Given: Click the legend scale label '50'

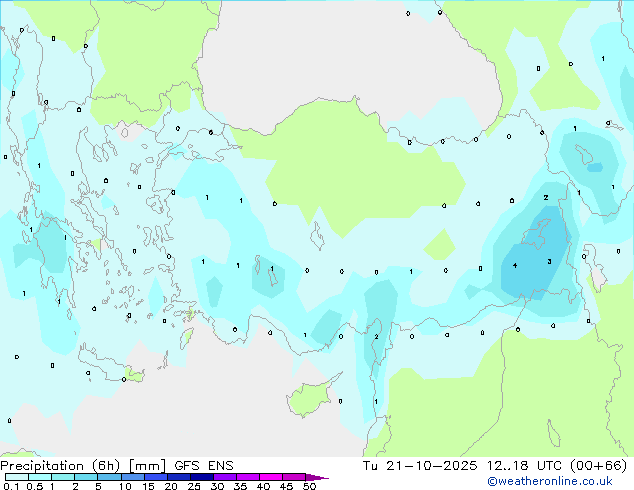Looking at the screenshot, I should (310, 486).
